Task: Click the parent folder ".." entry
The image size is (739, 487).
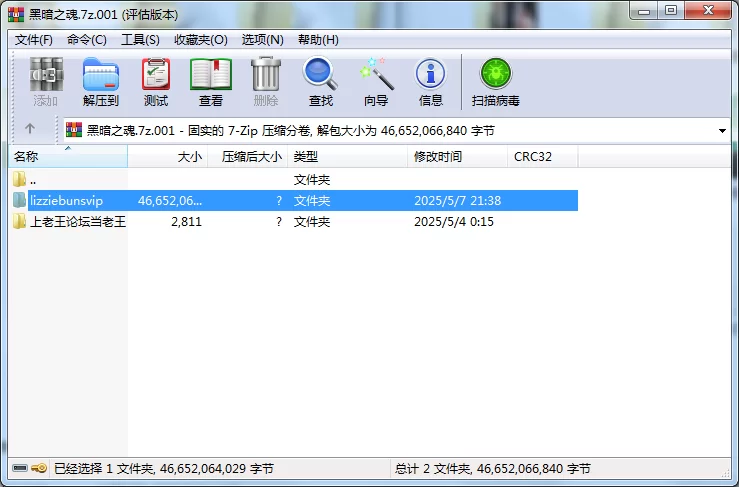Action: 26,180
